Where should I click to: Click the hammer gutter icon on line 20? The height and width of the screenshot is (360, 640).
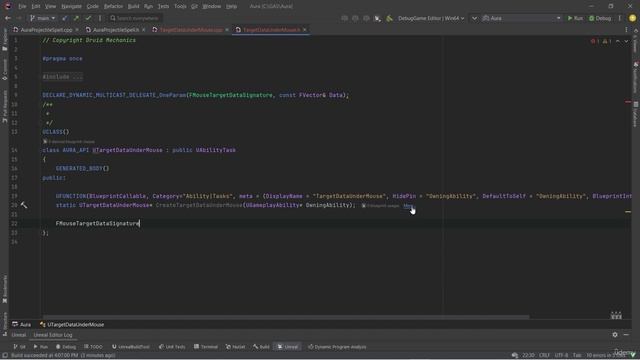click(x=24, y=205)
